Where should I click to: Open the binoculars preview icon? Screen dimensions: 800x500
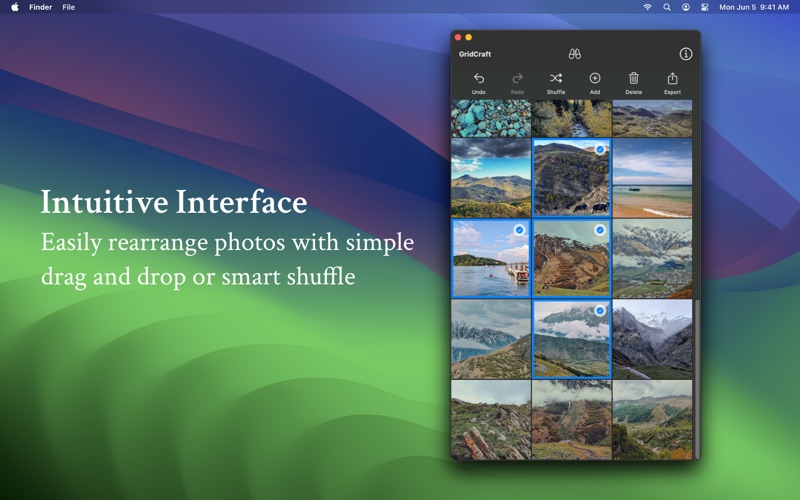(575, 54)
